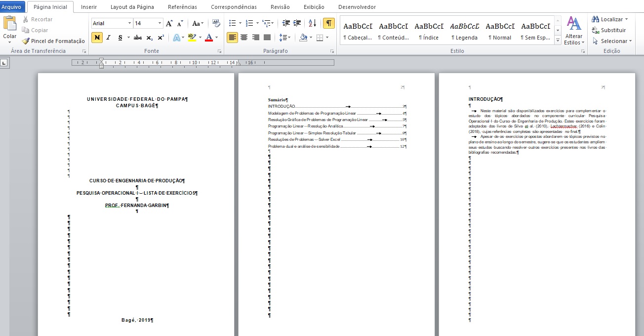Open Parágrafo dialog launcher
The width and height of the screenshot is (644, 336).
point(332,51)
